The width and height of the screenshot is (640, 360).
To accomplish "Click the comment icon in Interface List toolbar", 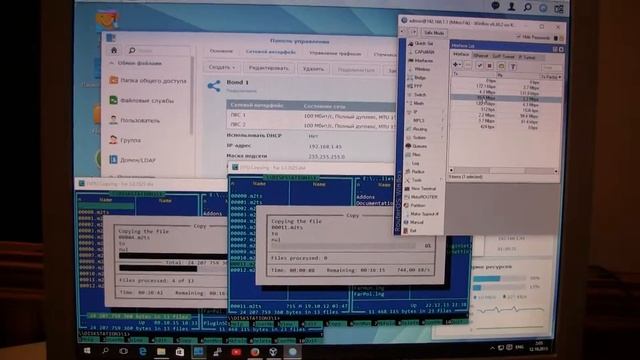I will coord(501,66).
